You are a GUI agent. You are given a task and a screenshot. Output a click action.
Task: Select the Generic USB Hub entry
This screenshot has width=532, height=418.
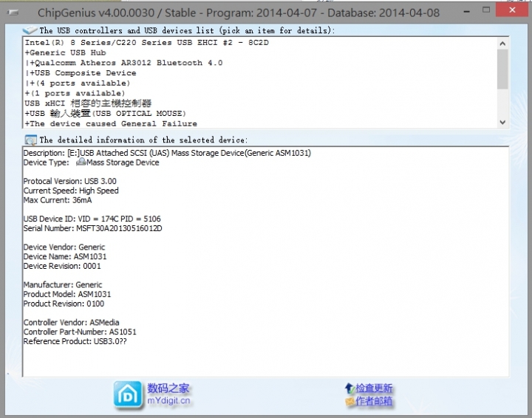tap(65, 53)
